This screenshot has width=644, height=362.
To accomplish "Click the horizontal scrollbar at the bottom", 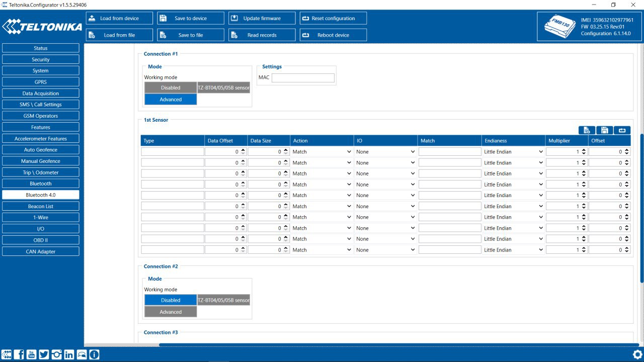I will pos(397,345).
